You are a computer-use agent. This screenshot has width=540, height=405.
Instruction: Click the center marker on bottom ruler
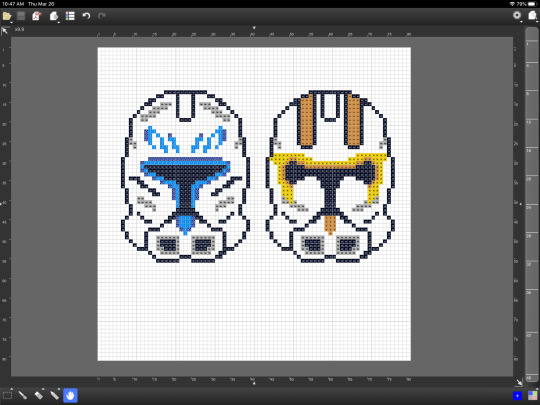click(254, 383)
